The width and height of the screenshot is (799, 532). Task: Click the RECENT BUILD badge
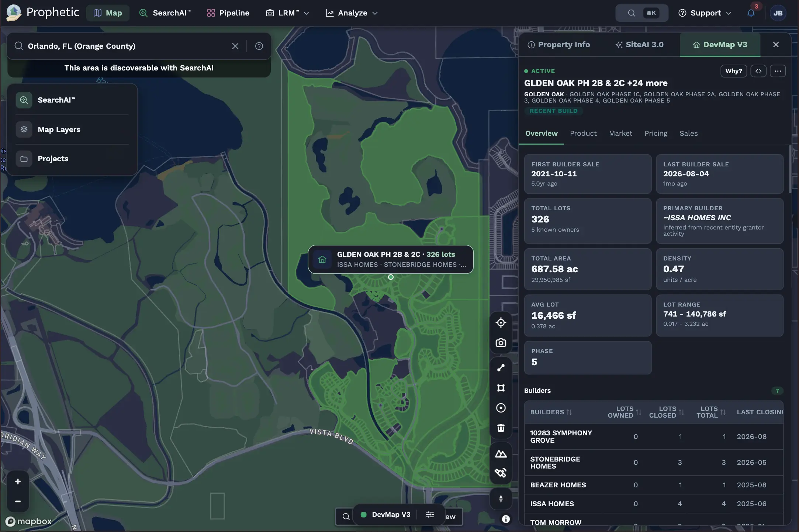(x=553, y=111)
